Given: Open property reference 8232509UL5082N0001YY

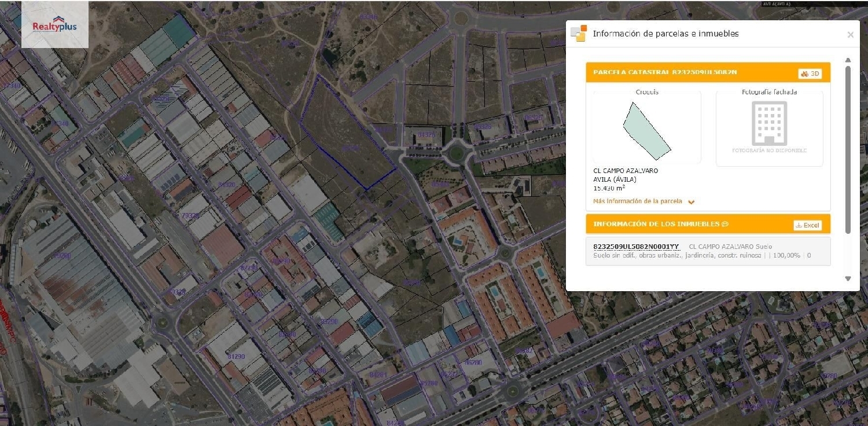Looking at the screenshot, I should pos(636,247).
